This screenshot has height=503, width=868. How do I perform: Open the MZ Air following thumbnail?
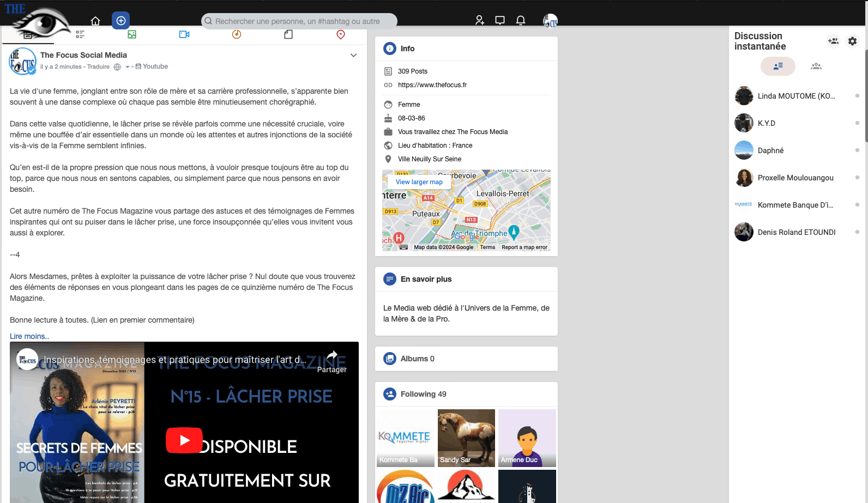(405, 487)
